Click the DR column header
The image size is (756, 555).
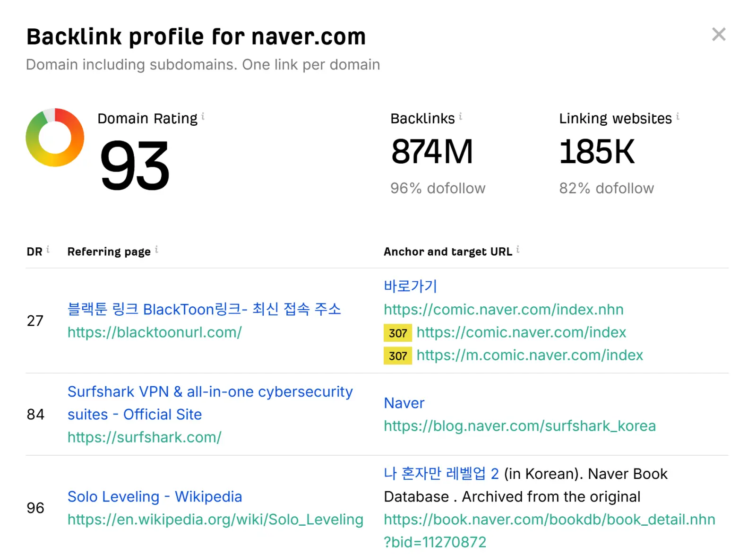pyautogui.click(x=34, y=251)
